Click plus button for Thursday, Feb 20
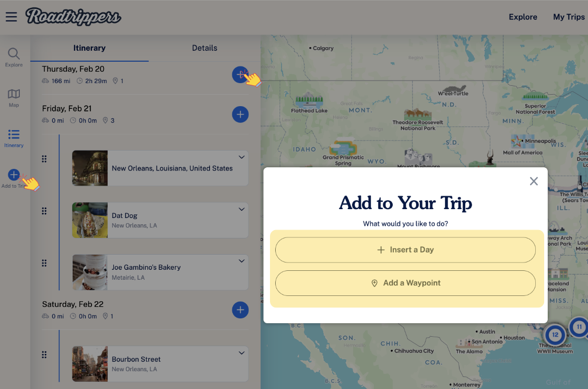Viewport: 588px width, 389px height. (240, 75)
